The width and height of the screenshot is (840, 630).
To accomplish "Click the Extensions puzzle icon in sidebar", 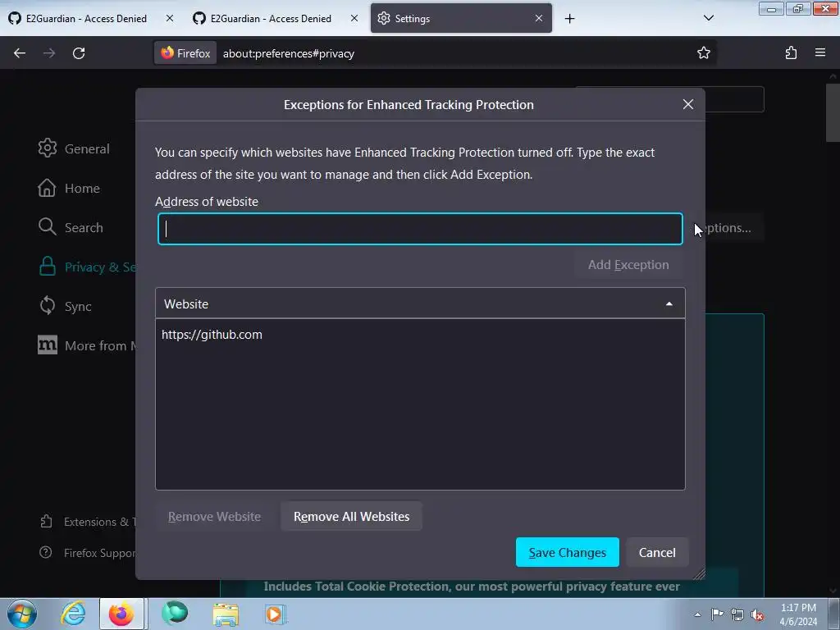I will (46, 521).
